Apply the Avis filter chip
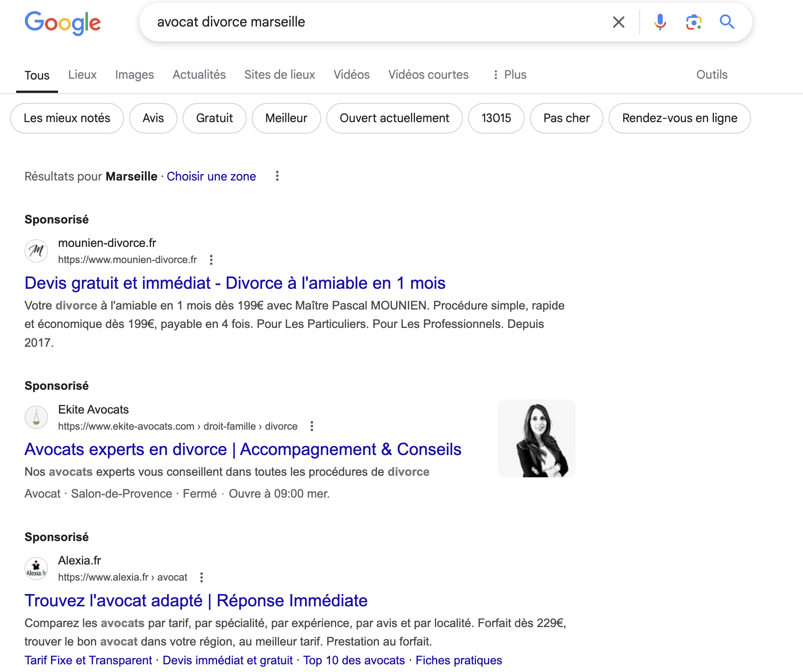803x672 pixels. tap(153, 118)
